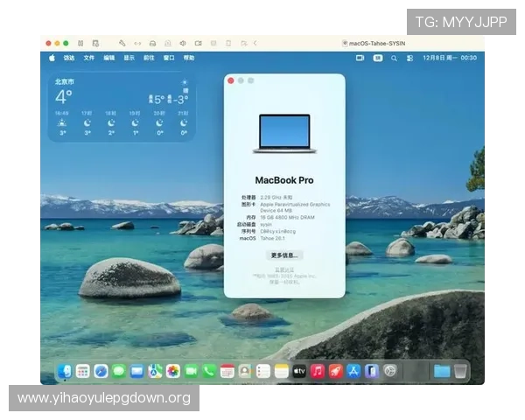
Task: Click the 更多信息... button
Action: (284, 255)
